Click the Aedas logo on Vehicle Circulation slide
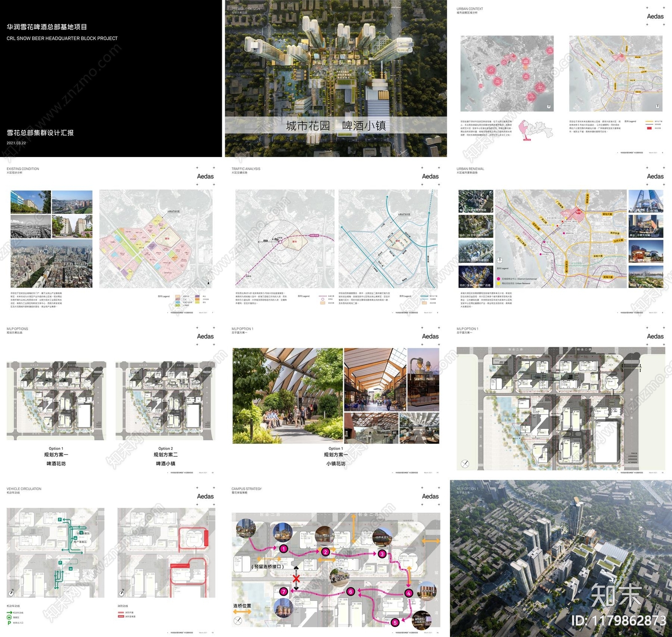Screen dimensions: 672x637 click(x=205, y=496)
